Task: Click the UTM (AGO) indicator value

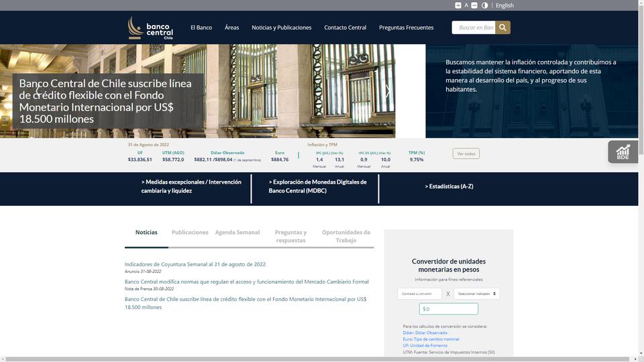Action: tap(173, 160)
